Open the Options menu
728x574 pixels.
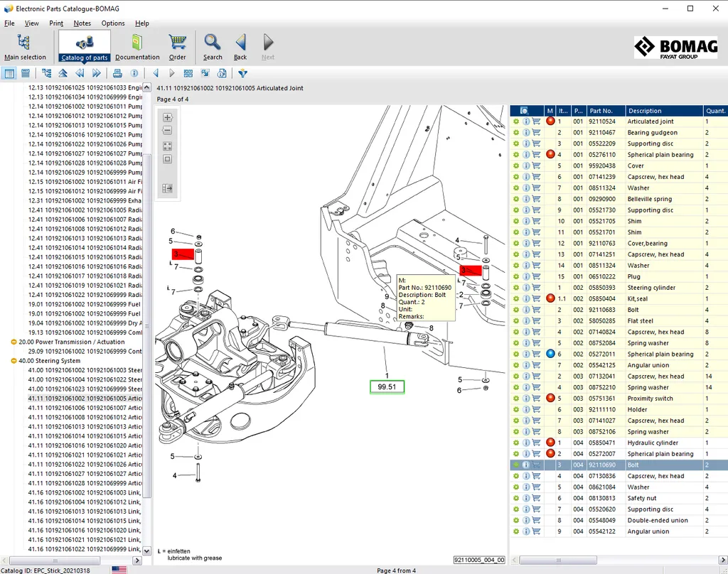click(113, 23)
